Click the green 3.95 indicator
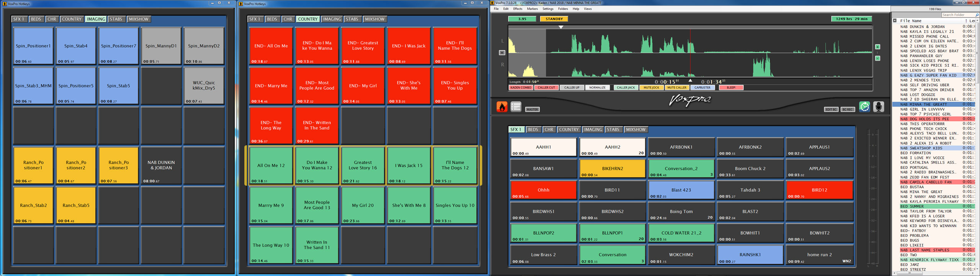The image size is (980, 276). click(522, 19)
